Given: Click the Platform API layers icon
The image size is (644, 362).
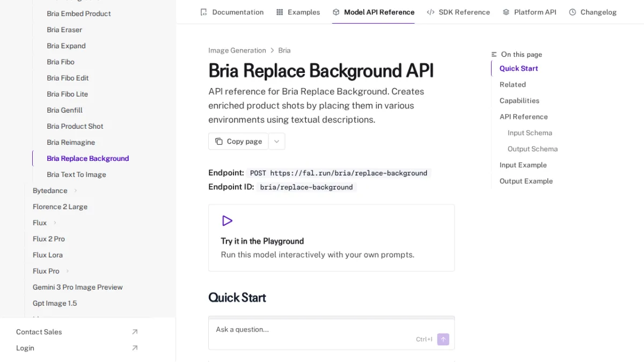Looking at the screenshot, I should click(506, 12).
